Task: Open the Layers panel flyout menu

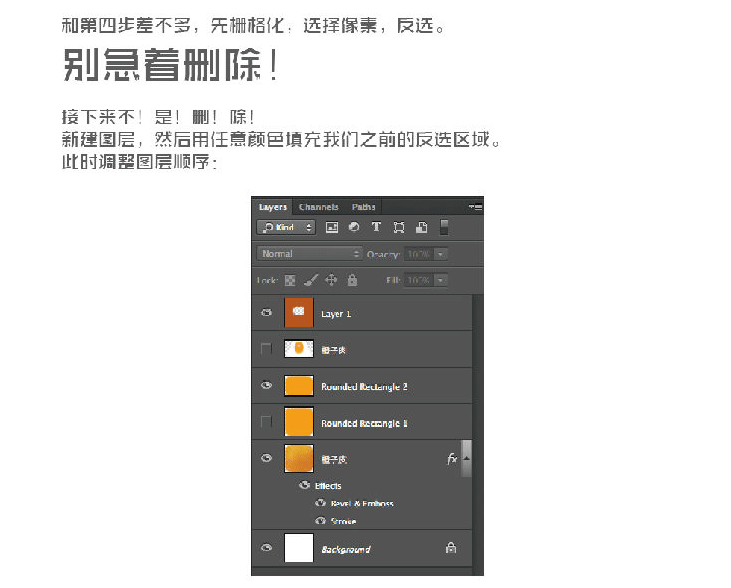Action: coord(476,207)
